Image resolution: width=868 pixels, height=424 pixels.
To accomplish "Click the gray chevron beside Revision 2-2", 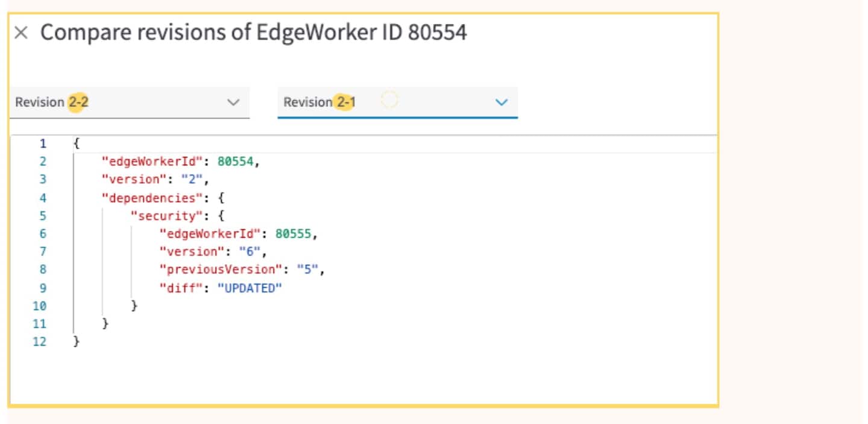I will tap(233, 103).
